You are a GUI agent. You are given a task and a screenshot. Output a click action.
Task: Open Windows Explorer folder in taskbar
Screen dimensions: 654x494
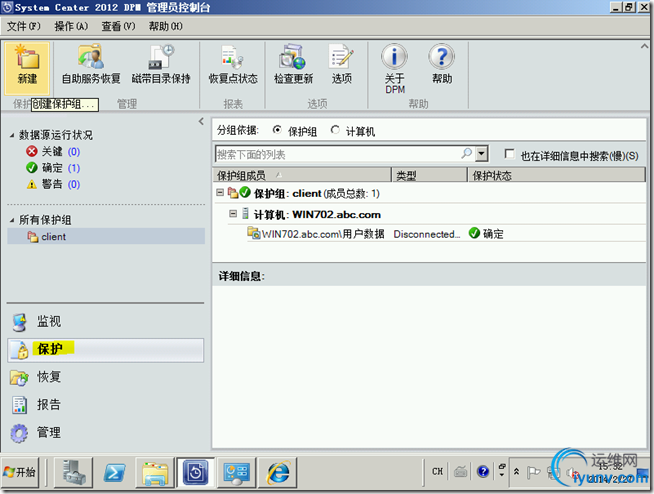[x=155, y=472]
